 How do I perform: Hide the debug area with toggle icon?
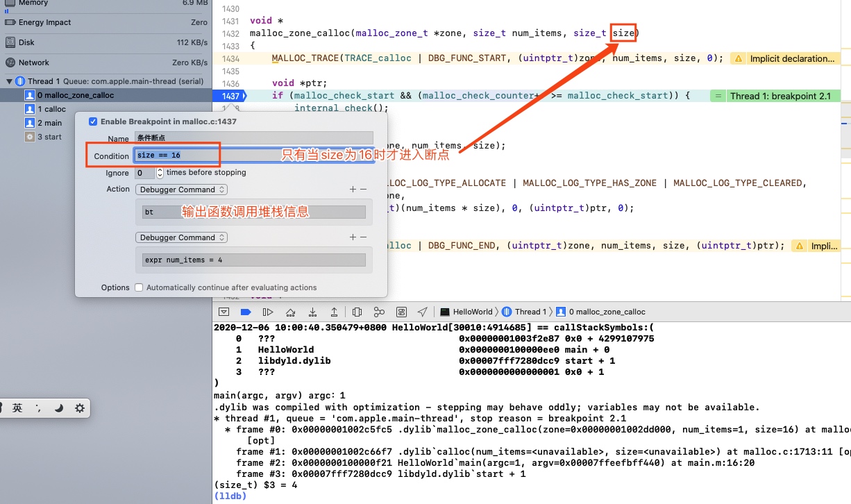coord(224,312)
